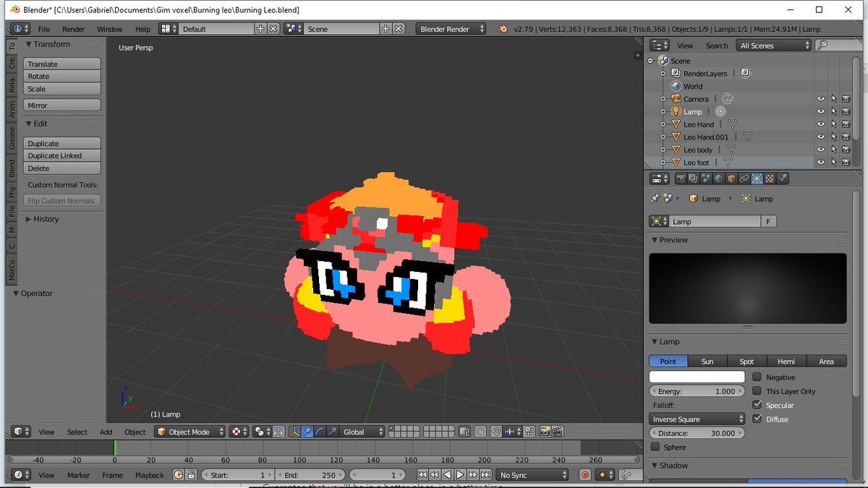
Task: Open the Particles properties tab icon
Action: point(783,179)
